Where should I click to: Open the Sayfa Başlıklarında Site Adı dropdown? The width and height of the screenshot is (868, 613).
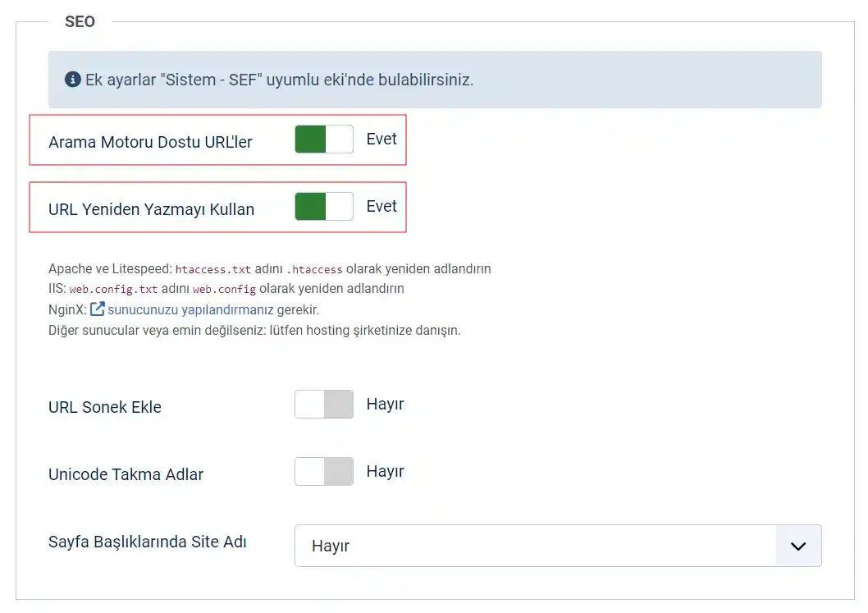click(558, 545)
